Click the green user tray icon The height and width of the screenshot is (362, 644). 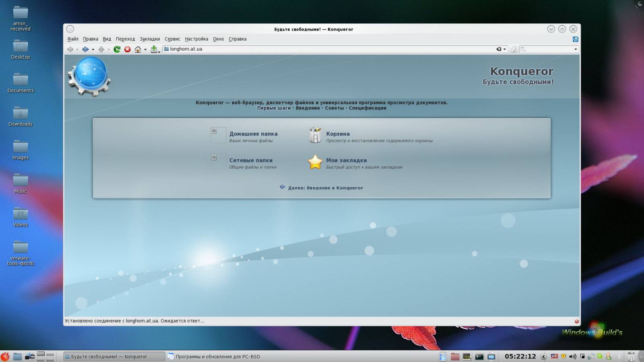tap(609, 356)
